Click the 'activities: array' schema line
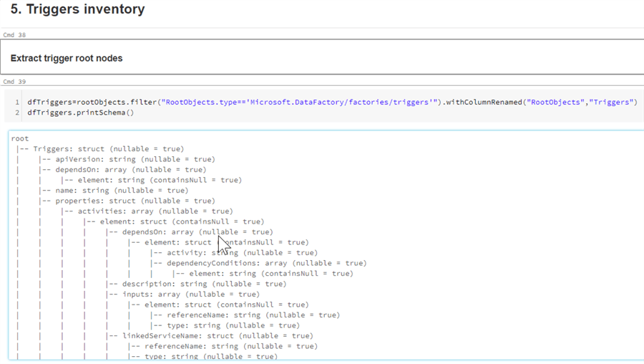 [155, 211]
